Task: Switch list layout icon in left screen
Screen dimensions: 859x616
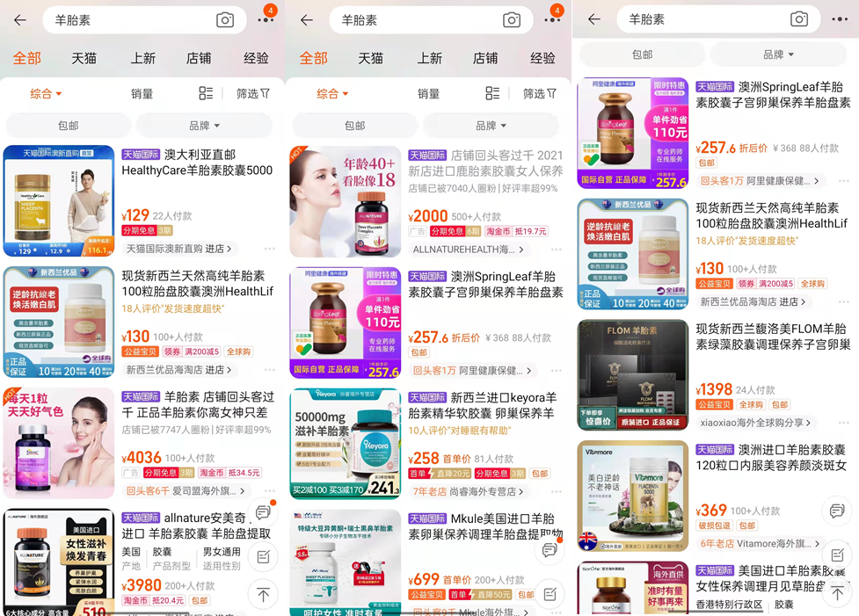Action: click(x=206, y=94)
